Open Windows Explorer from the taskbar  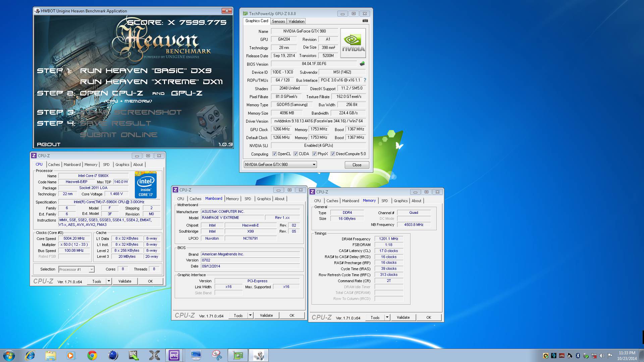pyautogui.click(x=51, y=355)
